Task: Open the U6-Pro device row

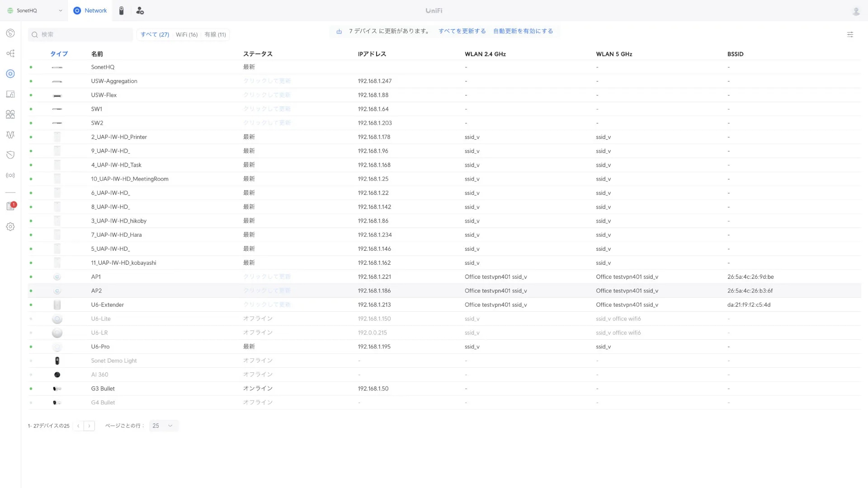Action: pos(444,347)
